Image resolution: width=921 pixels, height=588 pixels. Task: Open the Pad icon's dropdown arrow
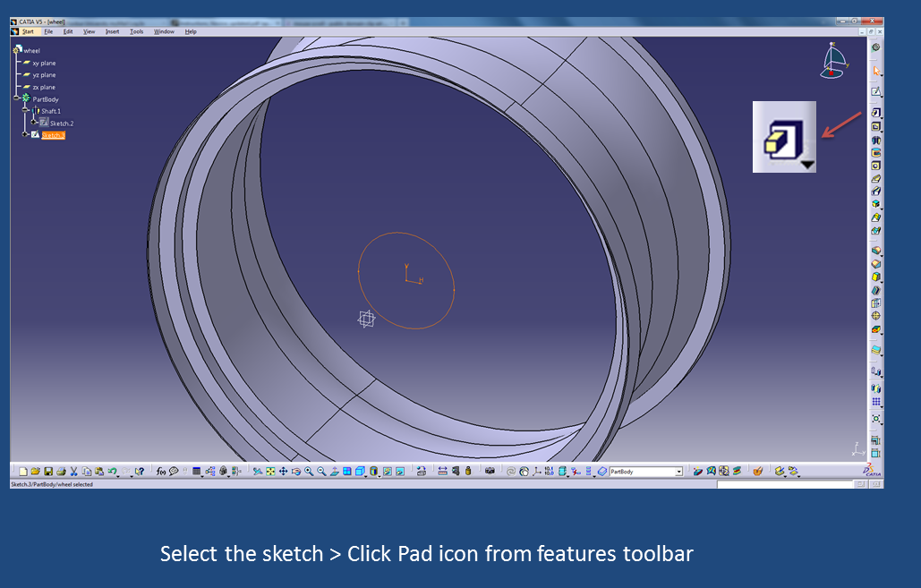click(x=808, y=165)
